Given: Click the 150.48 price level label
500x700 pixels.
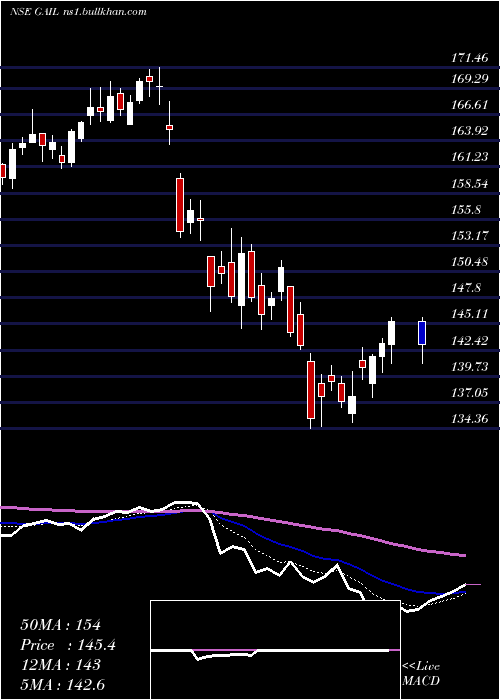Looking at the screenshot, I should point(469,261).
